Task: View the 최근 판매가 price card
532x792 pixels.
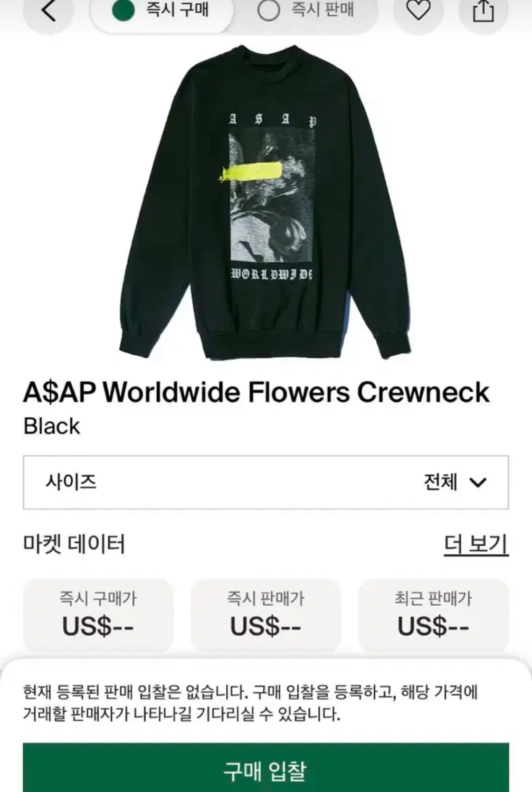Action: (x=434, y=615)
